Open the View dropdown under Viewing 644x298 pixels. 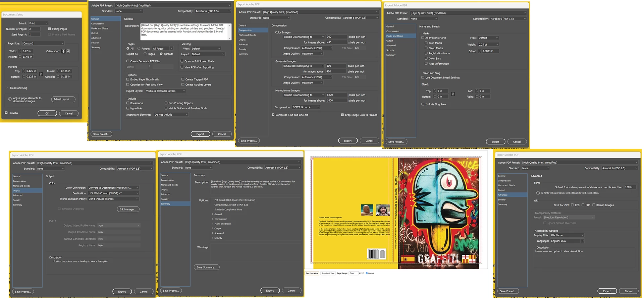206,49
